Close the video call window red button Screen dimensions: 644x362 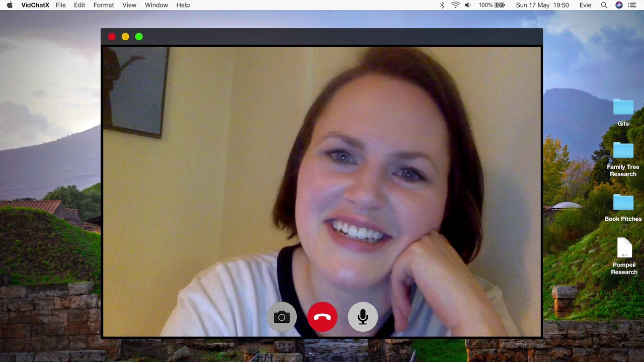click(x=112, y=37)
